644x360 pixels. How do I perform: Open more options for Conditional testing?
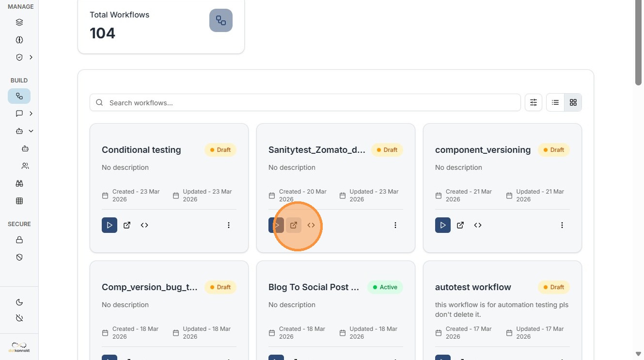coord(229,225)
